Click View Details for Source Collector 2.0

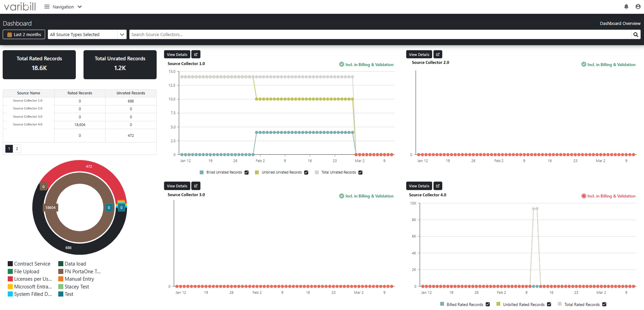tap(419, 54)
